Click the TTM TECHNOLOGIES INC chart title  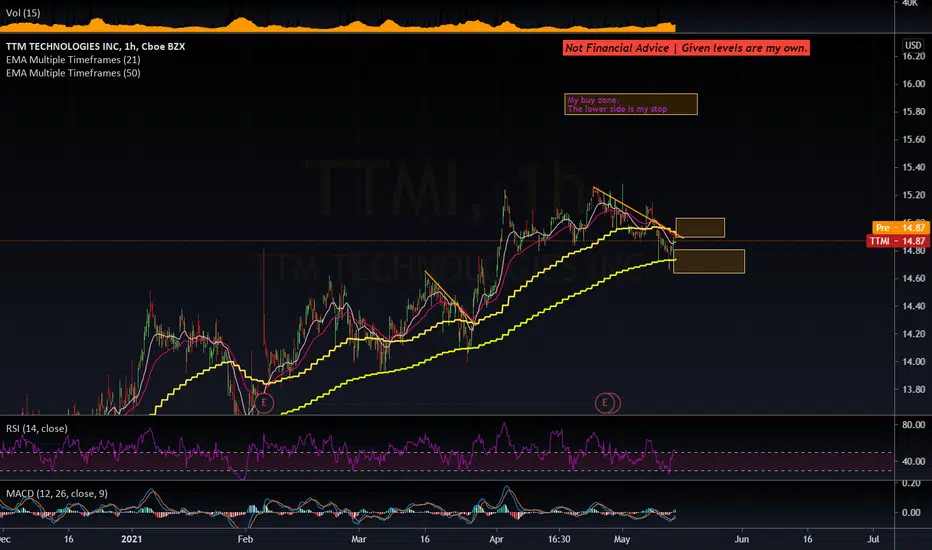tap(96, 46)
